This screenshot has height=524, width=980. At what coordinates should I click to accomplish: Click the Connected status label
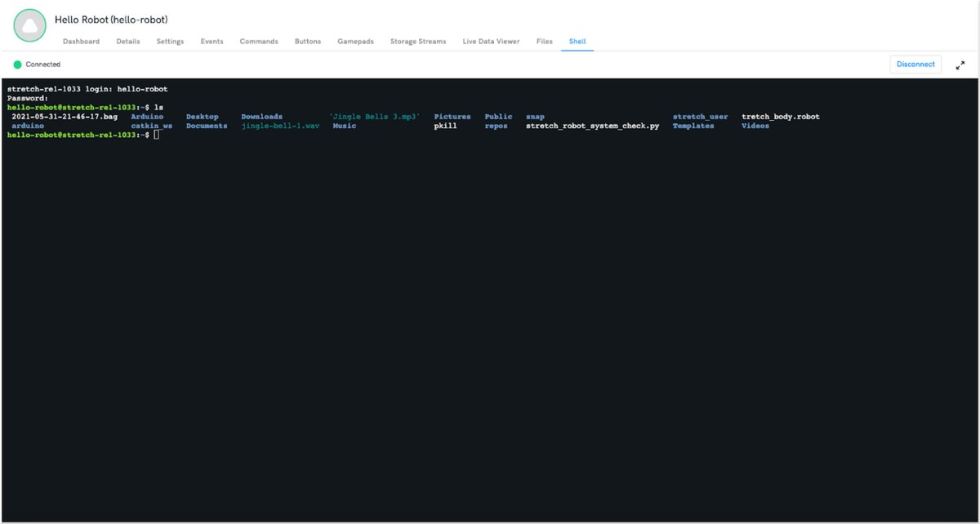click(43, 64)
